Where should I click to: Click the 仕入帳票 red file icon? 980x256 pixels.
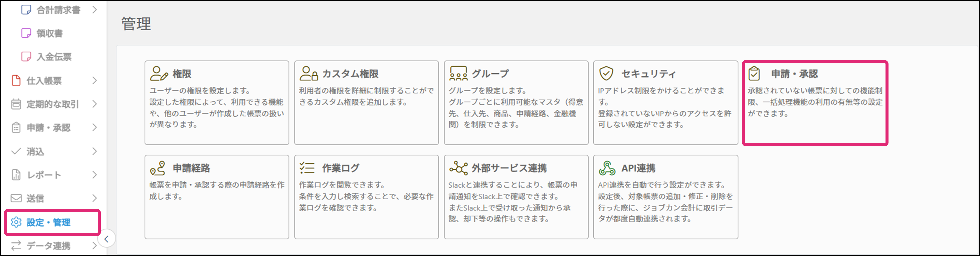(x=16, y=80)
